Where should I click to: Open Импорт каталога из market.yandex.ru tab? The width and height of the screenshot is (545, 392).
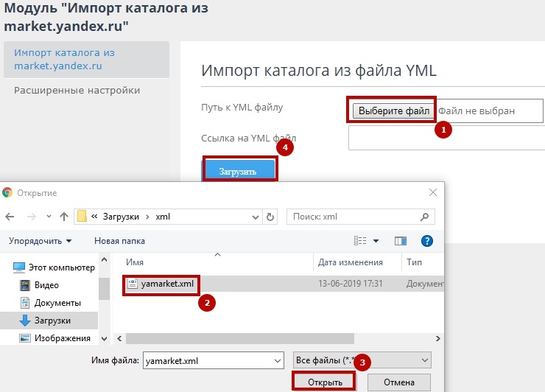[87, 60]
